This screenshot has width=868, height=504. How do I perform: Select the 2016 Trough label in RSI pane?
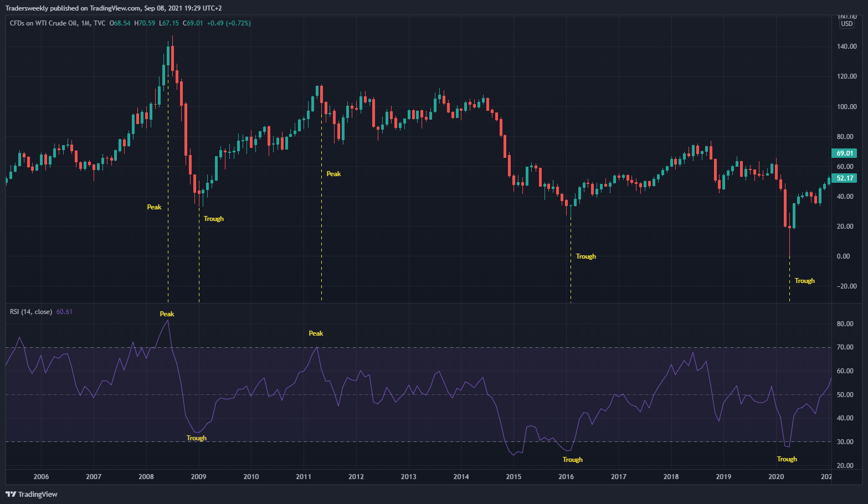click(573, 460)
